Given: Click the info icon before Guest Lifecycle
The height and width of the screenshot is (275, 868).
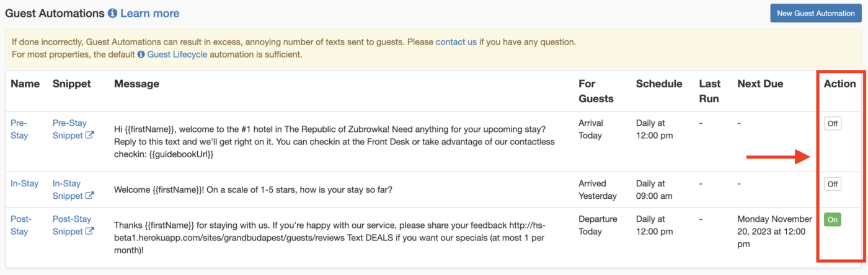Looking at the screenshot, I should [x=141, y=55].
